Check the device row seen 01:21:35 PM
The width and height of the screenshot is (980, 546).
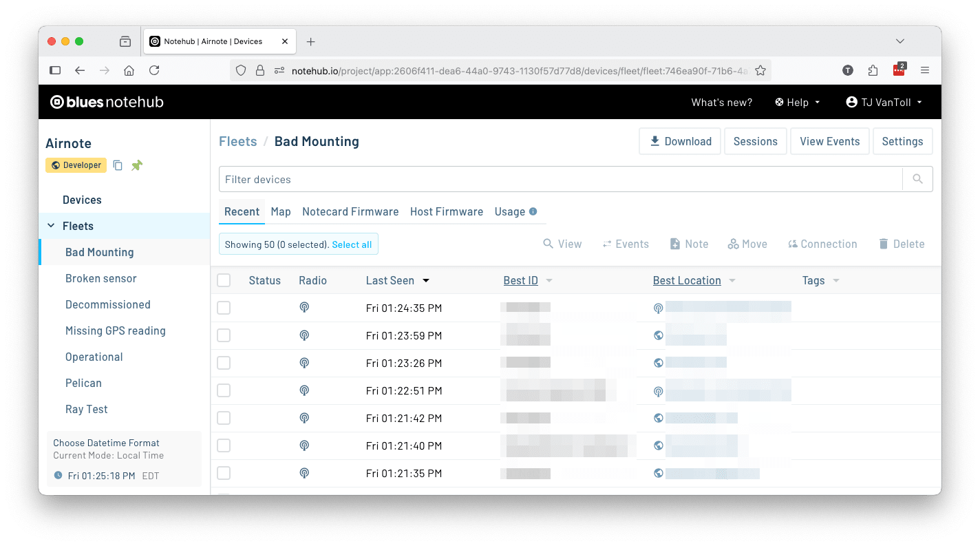(224, 473)
